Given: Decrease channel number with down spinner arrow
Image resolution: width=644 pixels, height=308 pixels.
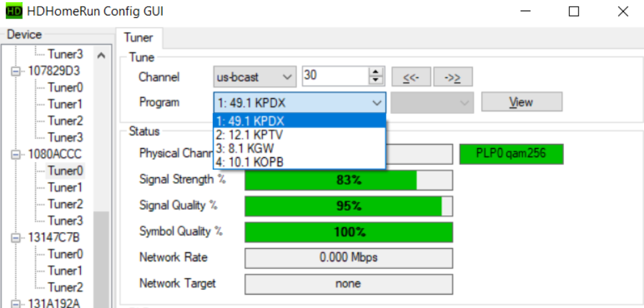Looking at the screenshot, I should tap(378, 81).
